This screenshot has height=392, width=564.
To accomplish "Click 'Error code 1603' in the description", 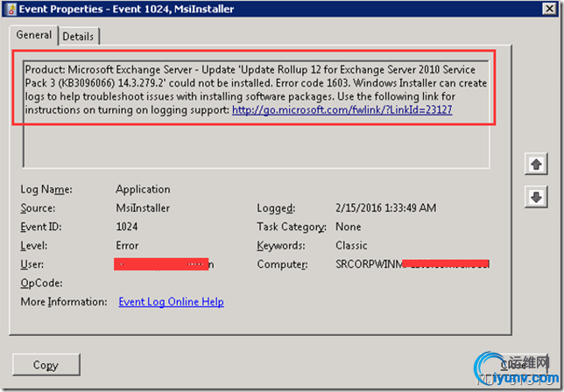I will pos(312,83).
